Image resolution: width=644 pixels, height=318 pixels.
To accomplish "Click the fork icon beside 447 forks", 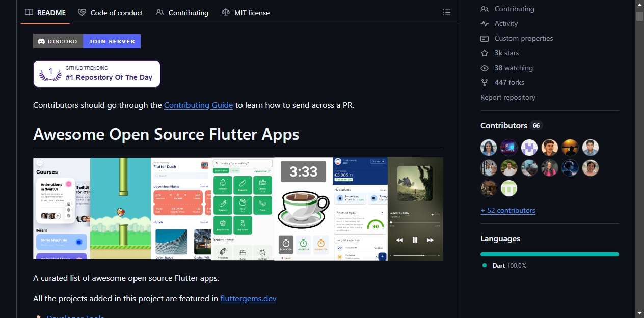I will coord(485,82).
